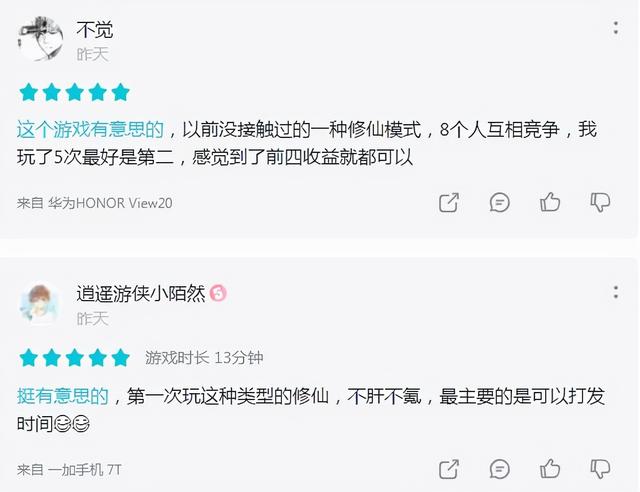View 逍遥游侠小陌然's avatar picture
This screenshot has width=640, height=492.
pos(40,304)
